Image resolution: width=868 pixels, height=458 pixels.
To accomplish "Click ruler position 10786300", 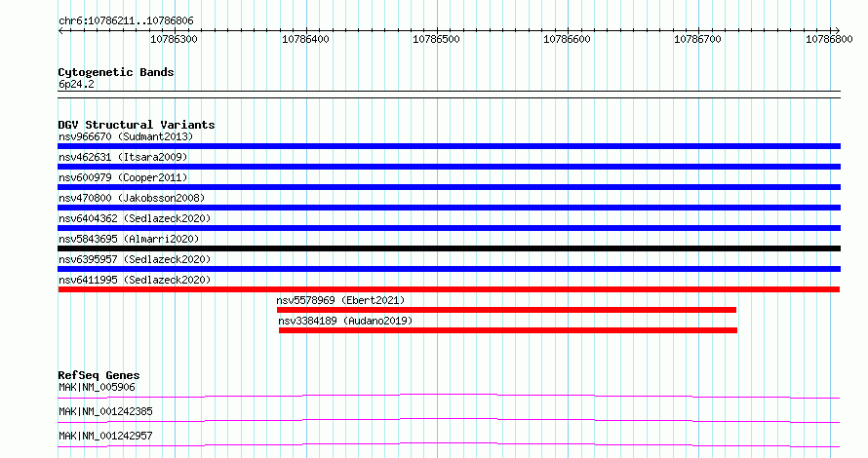I will (174, 39).
